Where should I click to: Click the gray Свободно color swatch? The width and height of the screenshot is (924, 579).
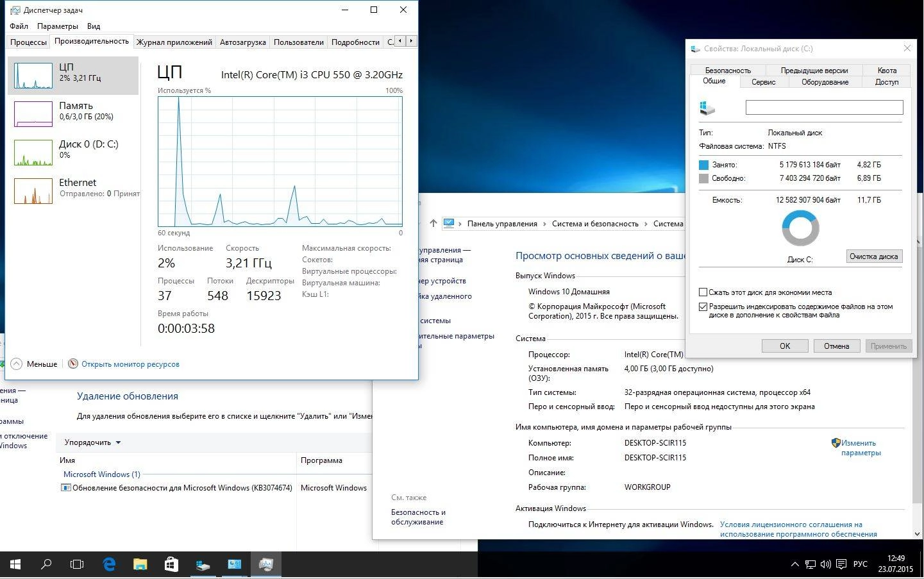(x=704, y=178)
